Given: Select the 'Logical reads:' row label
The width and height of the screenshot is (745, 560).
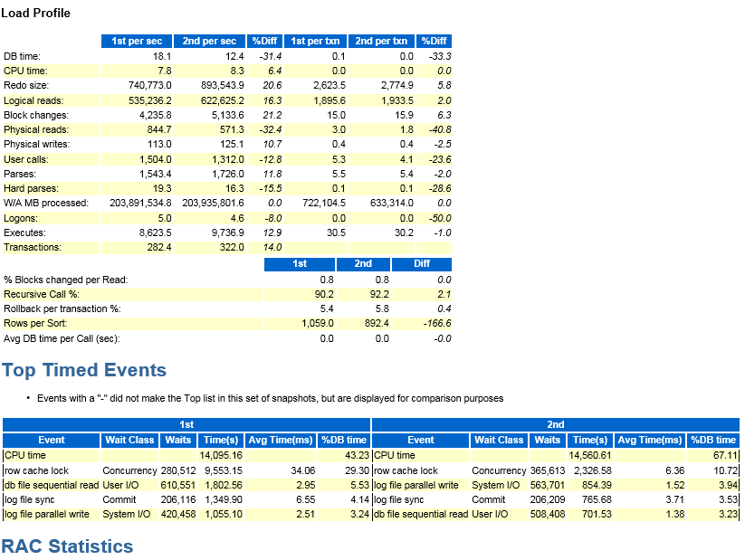Looking at the screenshot, I should coord(32,100).
